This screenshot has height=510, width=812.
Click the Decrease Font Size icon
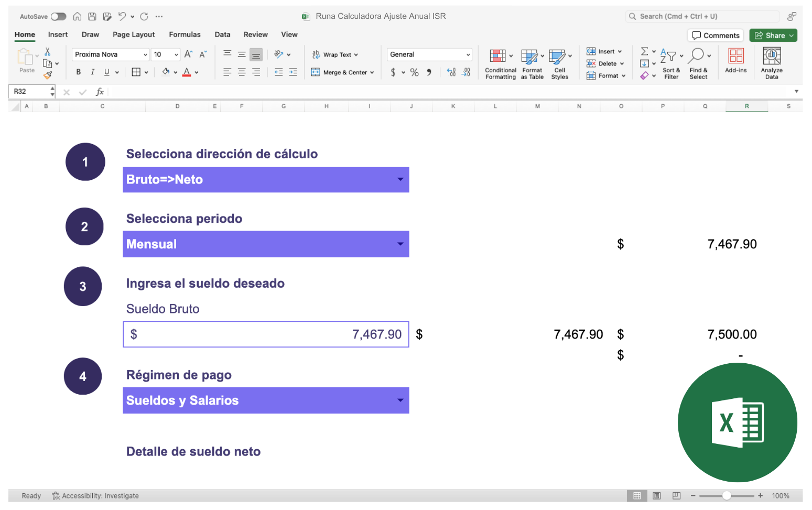[203, 54]
